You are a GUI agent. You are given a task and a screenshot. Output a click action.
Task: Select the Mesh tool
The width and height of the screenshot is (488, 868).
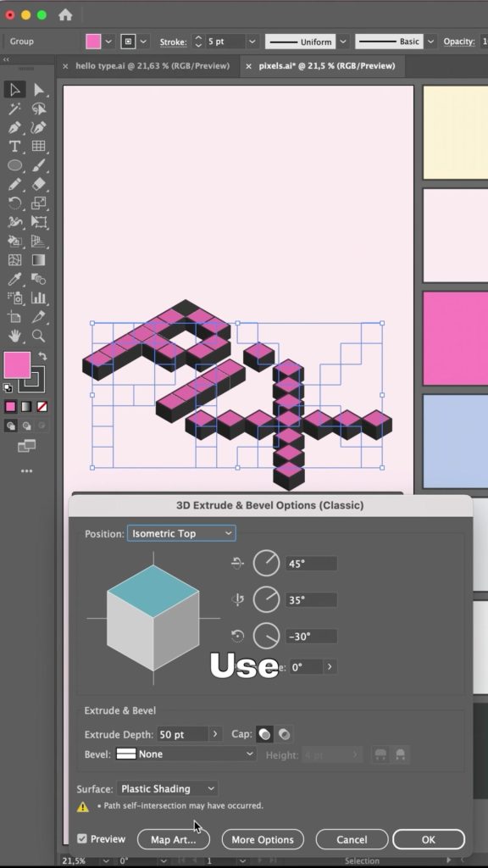click(x=15, y=260)
